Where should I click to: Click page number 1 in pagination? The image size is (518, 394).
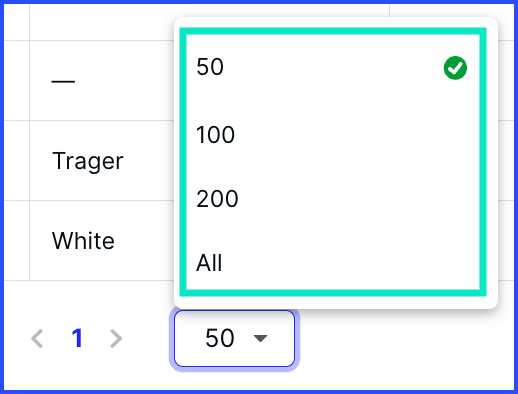click(x=77, y=338)
